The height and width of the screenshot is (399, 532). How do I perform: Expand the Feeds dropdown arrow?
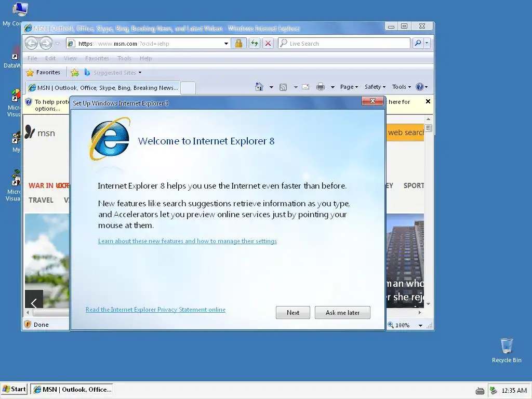(296, 87)
